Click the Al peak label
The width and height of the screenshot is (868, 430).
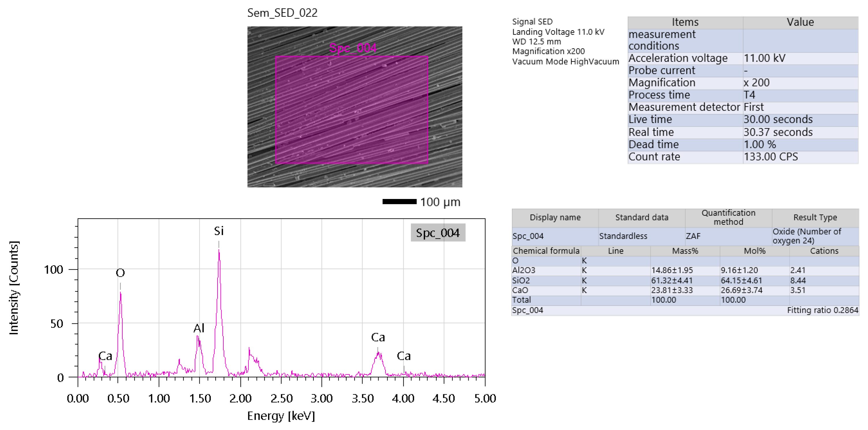[x=199, y=328]
